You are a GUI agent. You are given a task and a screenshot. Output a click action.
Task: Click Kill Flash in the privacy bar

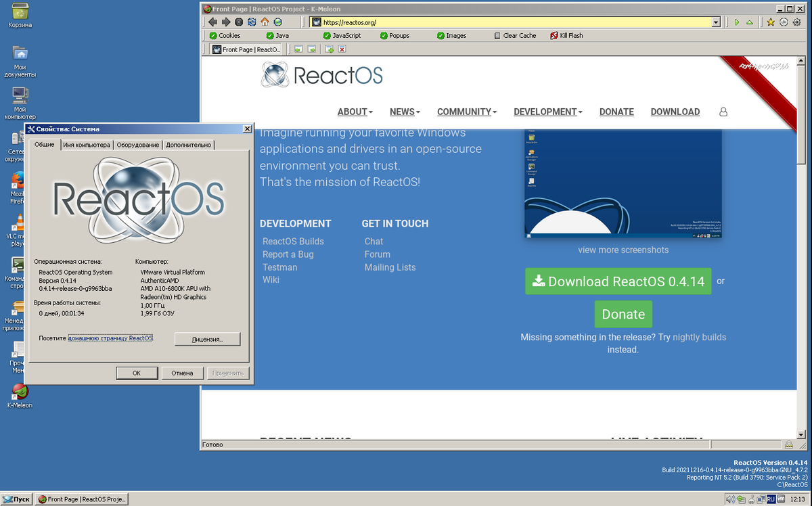(x=566, y=35)
